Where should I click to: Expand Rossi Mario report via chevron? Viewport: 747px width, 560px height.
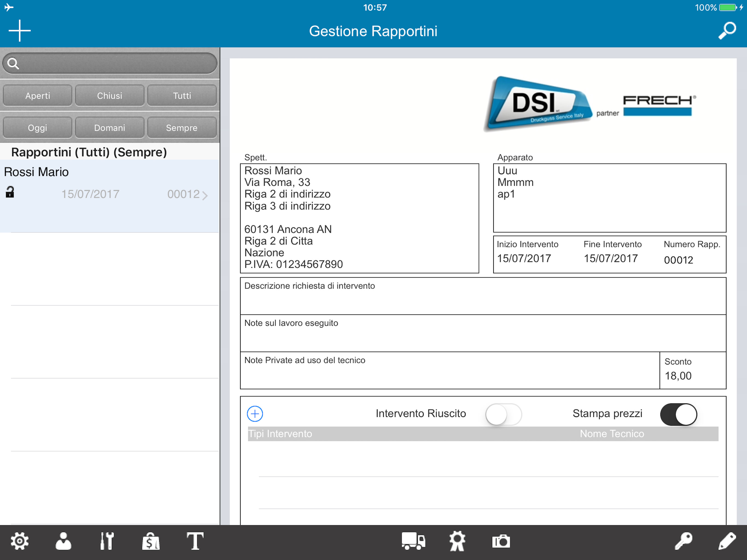coord(205,195)
